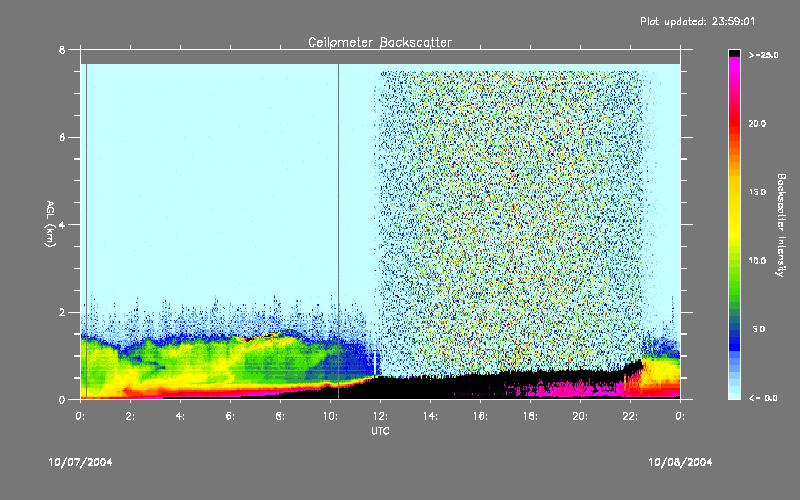
Task: Click the 'Plot updated: 23:59:01' timestamp
Action: pos(697,21)
